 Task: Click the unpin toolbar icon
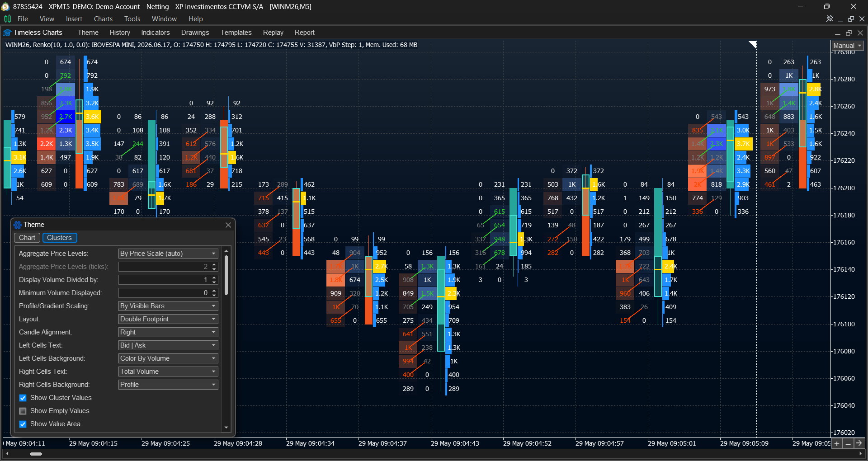click(830, 19)
